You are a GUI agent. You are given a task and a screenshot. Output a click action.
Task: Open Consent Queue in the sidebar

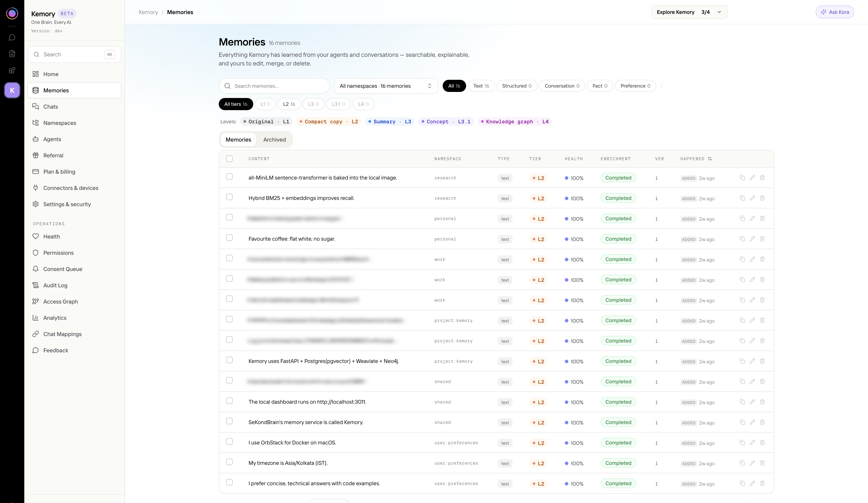click(x=74, y=269)
